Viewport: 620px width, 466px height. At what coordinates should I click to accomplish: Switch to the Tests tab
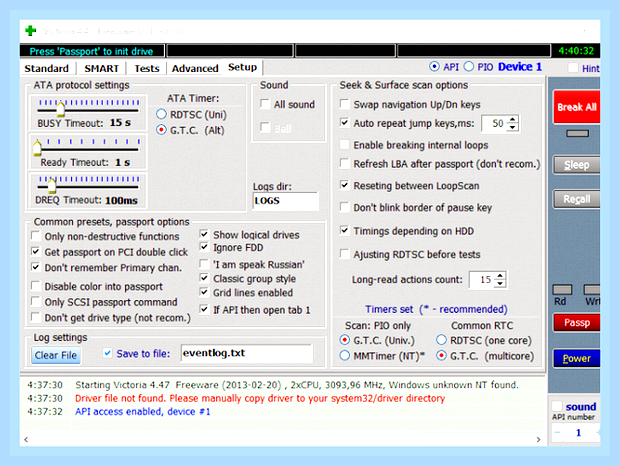[147, 68]
